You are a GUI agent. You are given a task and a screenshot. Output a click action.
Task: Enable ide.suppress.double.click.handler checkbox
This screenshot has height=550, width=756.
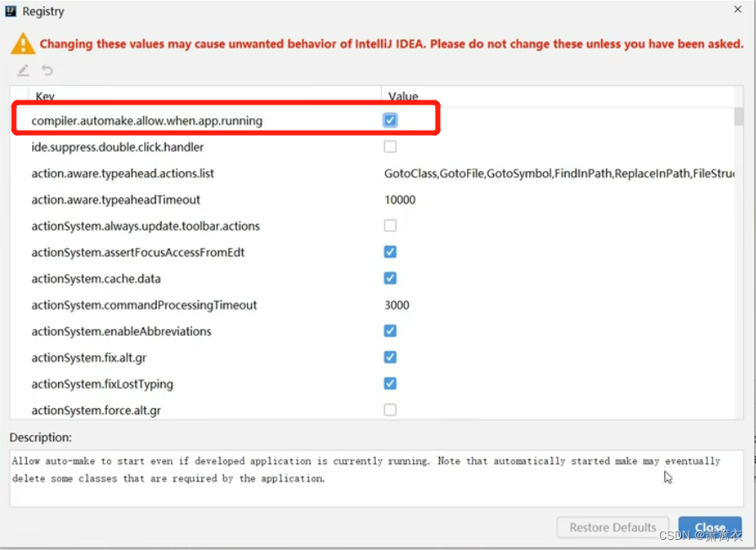coord(390,147)
